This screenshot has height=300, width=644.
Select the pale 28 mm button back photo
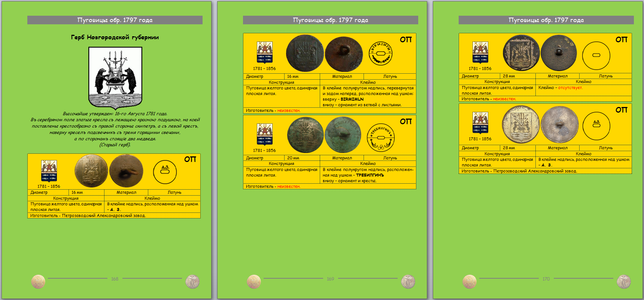[x=559, y=125]
